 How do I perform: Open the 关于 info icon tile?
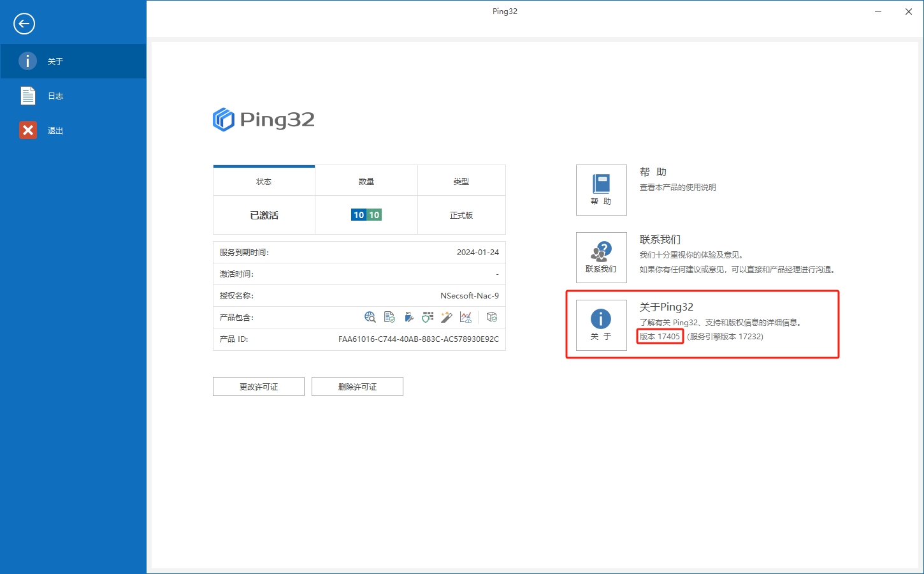click(602, 325)
